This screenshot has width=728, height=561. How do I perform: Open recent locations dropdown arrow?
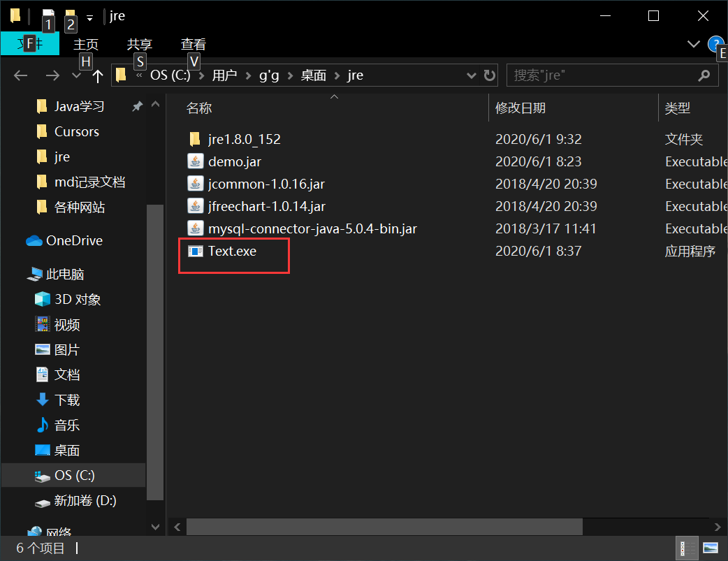click(77, 75)
